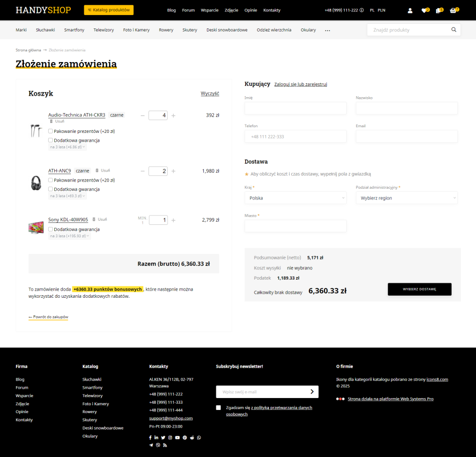Image resolution: width=476 pixels, height=457 pixels.
Task: Open the Kraj country dropdown
Action: [x=295, y=198]
